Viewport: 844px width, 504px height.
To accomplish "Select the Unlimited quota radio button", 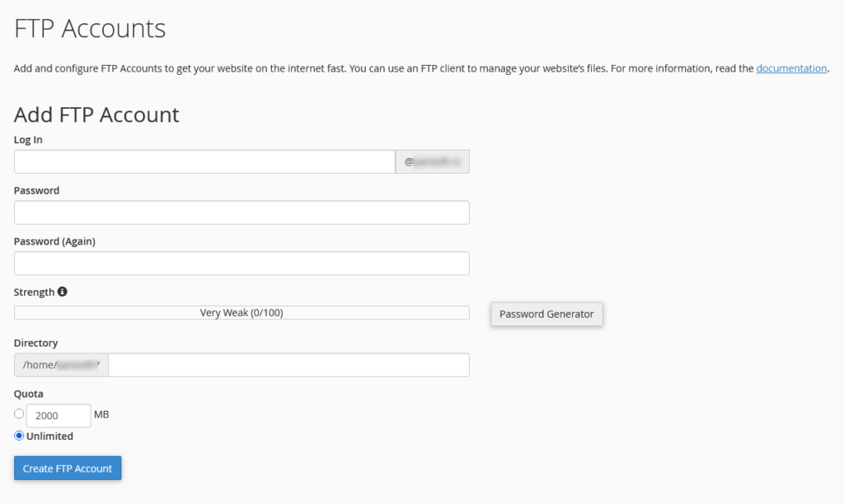I will tap(19, 436).
